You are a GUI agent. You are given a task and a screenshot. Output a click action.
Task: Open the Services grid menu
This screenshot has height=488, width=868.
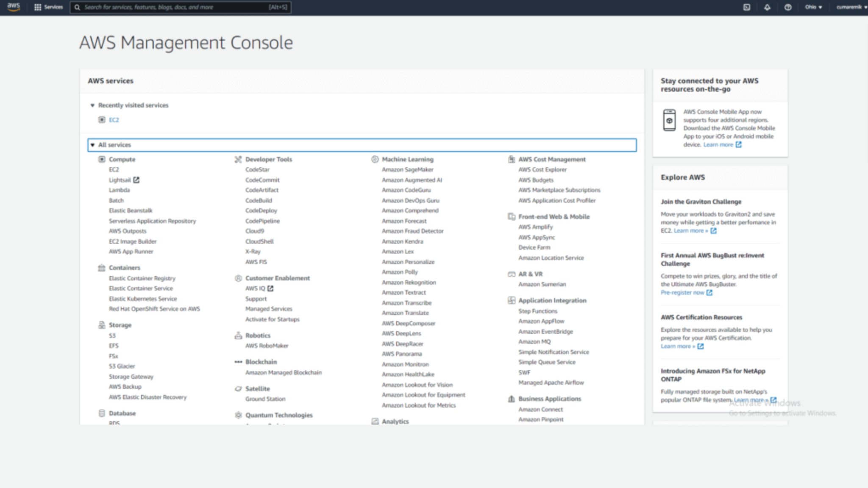click(48, 7)
